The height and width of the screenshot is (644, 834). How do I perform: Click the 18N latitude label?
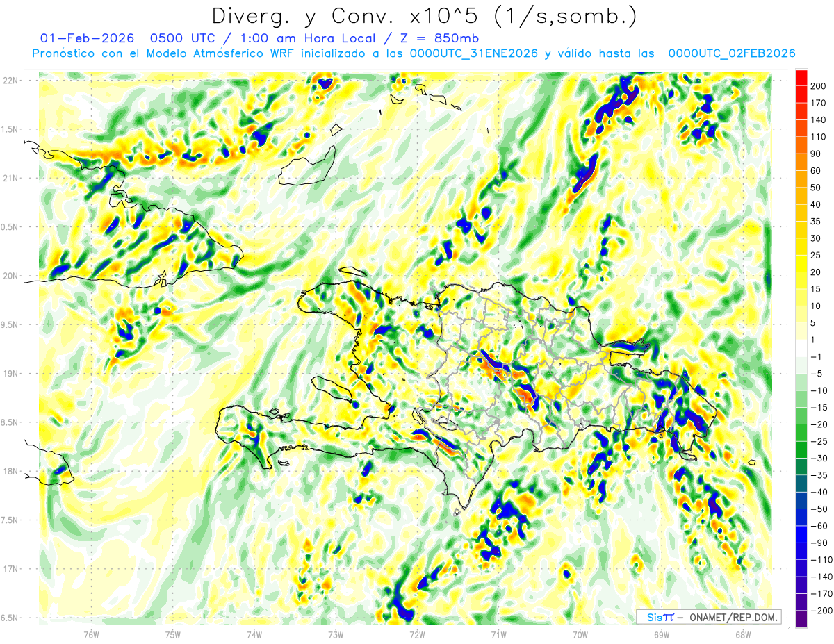[10, 471]
